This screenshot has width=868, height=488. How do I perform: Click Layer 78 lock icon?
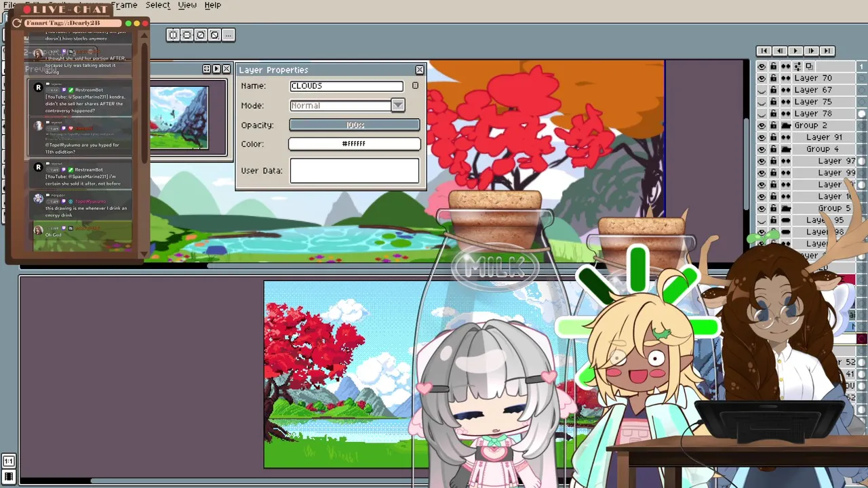773,113
